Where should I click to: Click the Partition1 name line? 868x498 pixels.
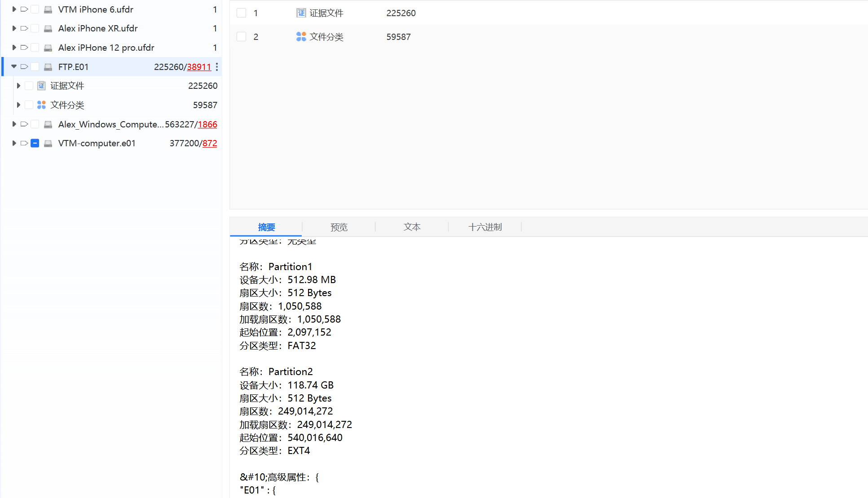pyautogui.click(x=276, y=266)
